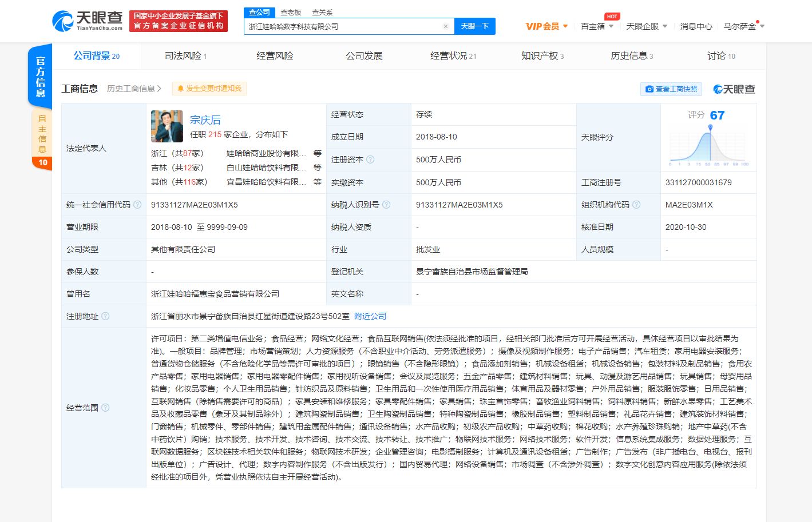The width and height of the screenshot is (812, 522).
Task: Switch to 讨论 tab
Action: [x=721, y=56]
